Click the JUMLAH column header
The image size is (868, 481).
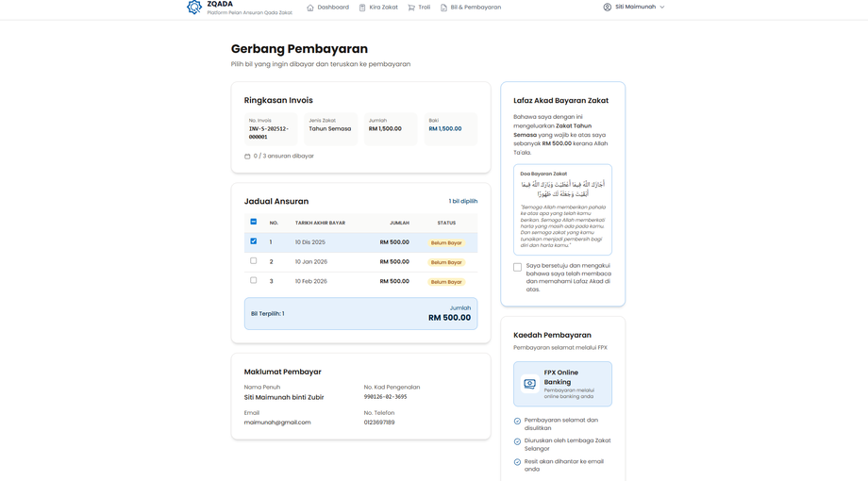pos(399,224)
